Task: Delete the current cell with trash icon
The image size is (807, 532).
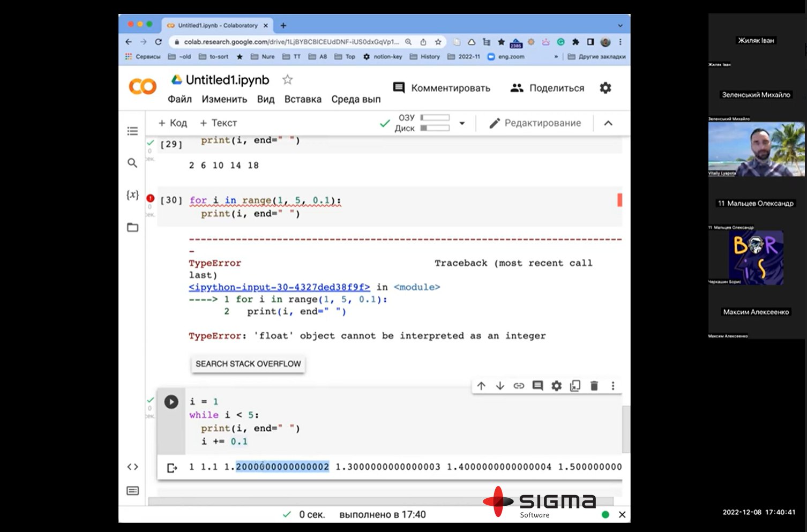Action: click(594, 386)
